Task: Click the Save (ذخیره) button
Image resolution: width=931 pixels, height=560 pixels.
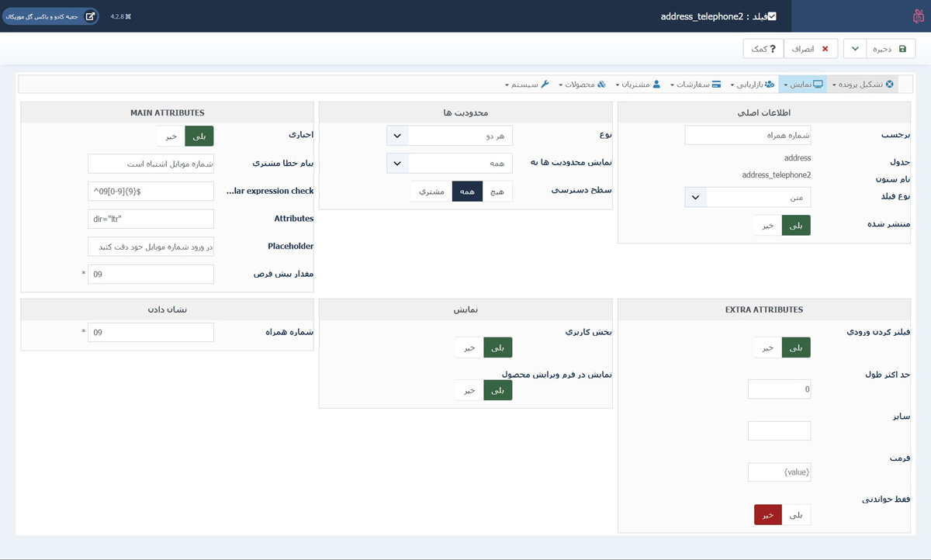Action: pyautogui.click(x=891, y=49)
